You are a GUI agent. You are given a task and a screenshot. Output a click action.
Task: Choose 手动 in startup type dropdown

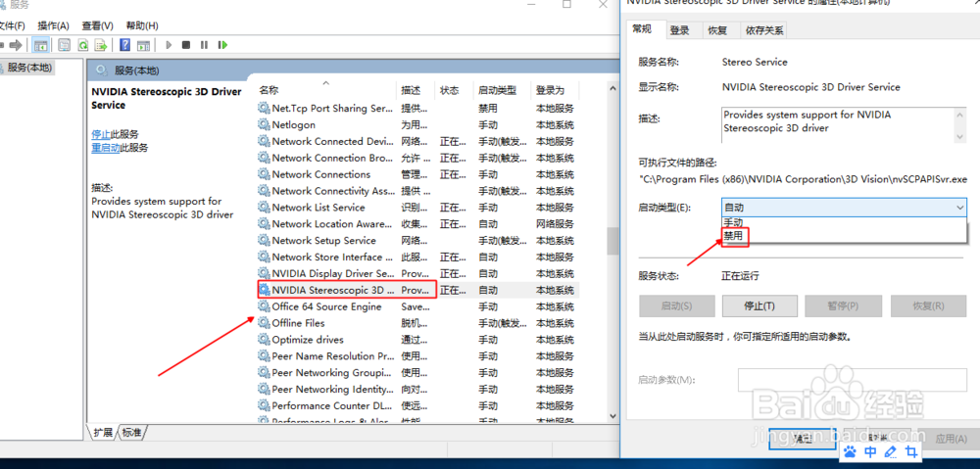click(733, 222)
